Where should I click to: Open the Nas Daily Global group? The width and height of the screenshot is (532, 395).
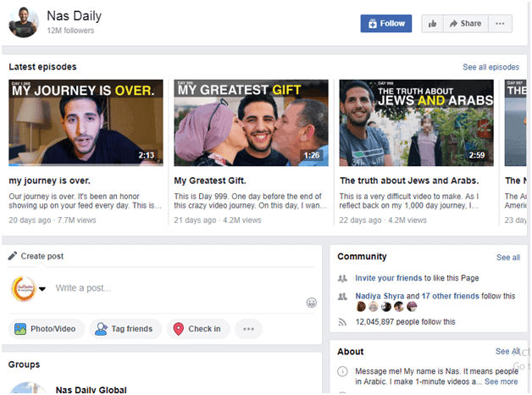pos(91,390)
